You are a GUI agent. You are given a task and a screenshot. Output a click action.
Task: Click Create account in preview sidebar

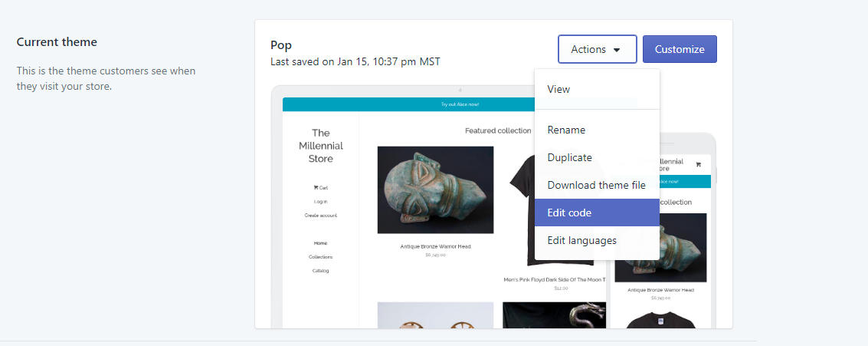click(320, 215)
